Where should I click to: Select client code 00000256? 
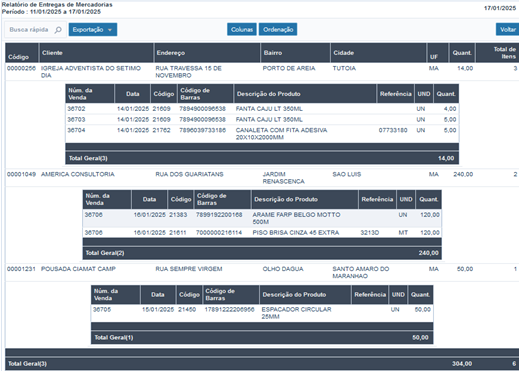(x=21, y=68)
